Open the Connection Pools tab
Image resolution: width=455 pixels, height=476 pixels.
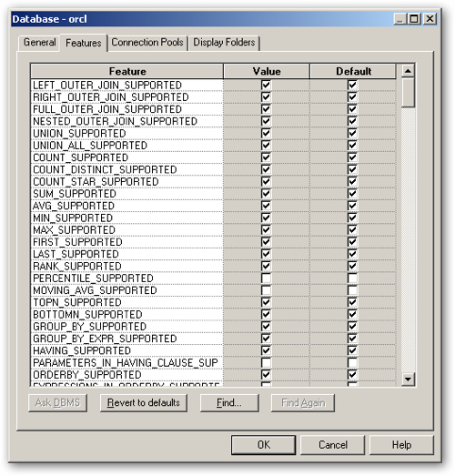[x=147, y=43]
